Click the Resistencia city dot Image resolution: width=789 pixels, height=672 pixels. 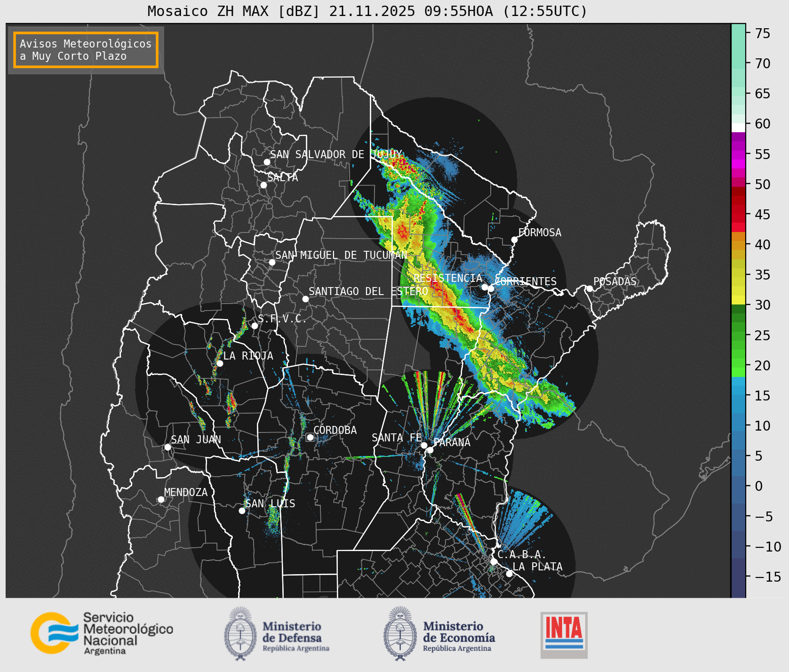tap(485, 287)
